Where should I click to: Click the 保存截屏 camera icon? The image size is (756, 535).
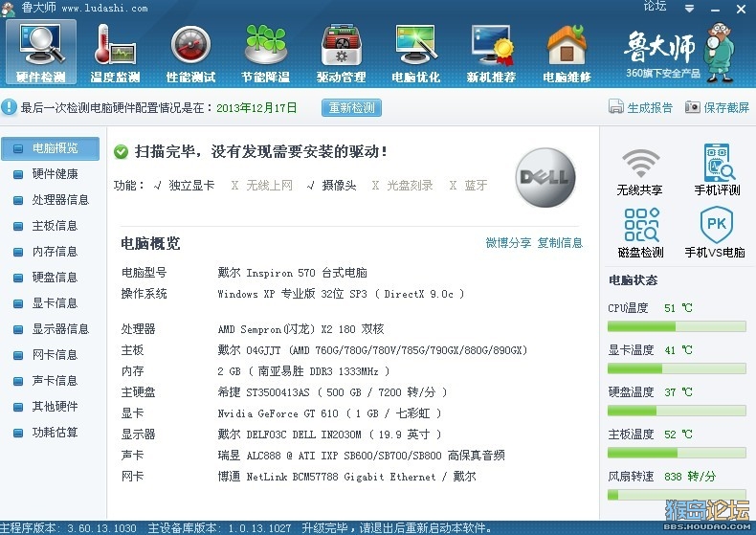[692, 106]
